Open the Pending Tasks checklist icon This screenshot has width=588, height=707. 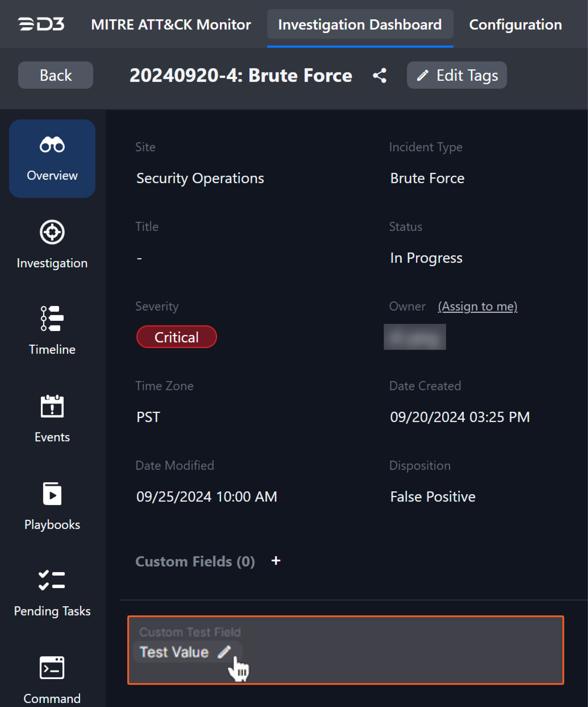point(52,580)
